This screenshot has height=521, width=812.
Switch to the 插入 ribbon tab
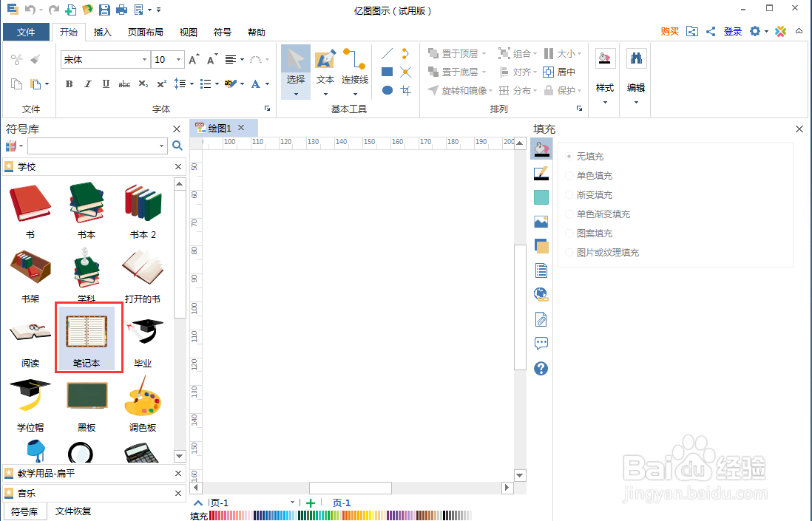coord(102,32)
